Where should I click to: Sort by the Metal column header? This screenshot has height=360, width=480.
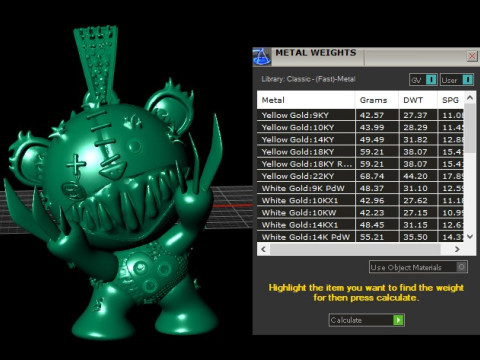click(306, 100)
